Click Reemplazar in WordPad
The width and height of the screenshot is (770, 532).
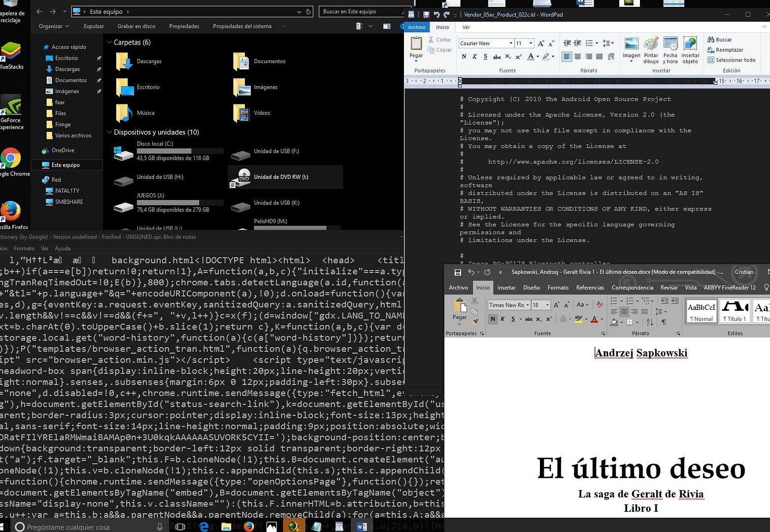click(725, 50)
